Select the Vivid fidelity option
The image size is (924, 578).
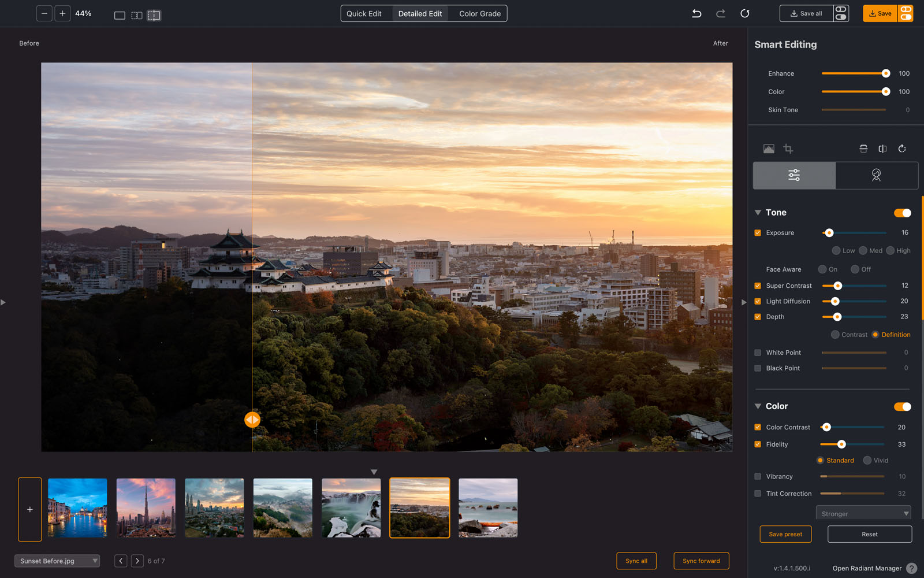click(866, 460)
